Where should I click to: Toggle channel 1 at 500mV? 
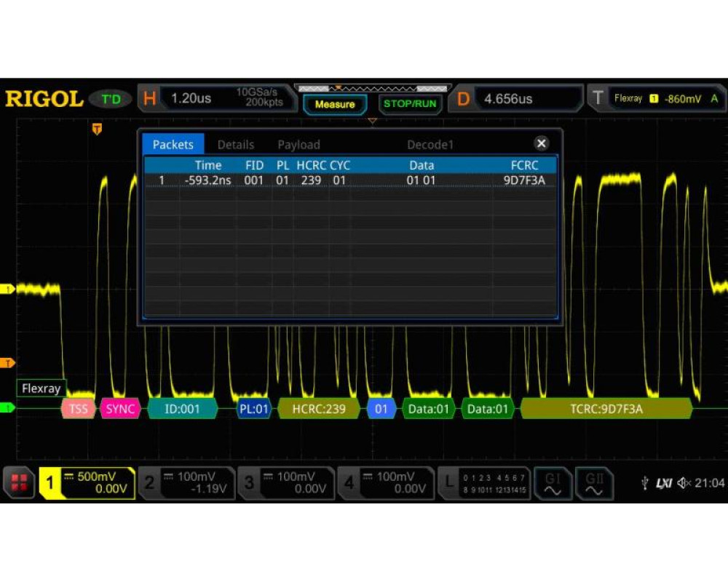tap(87, 483)
